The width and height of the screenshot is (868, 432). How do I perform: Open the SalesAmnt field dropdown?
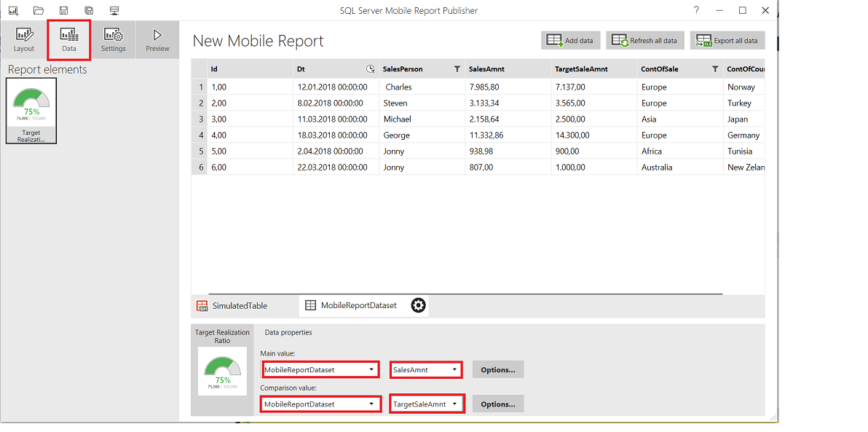[426, 369]
